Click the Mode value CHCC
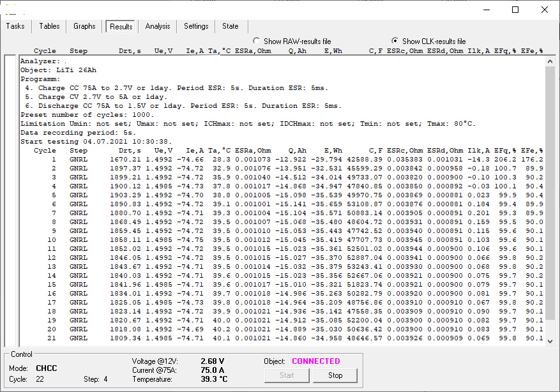Viewport: 560px width, 392px height. 47,368
